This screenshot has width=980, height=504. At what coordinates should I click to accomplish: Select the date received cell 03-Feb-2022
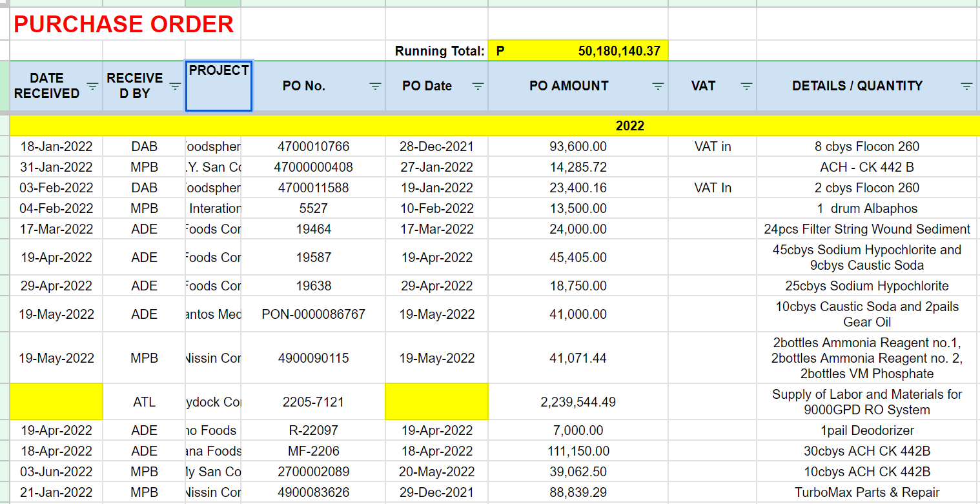tap(57, 188)
